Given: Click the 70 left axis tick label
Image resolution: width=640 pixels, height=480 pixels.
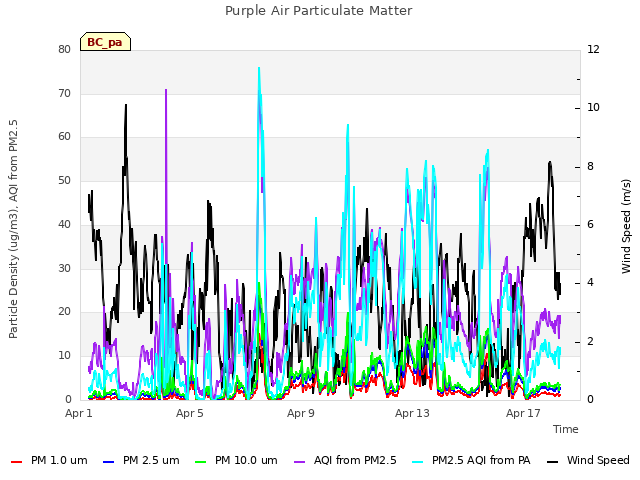Looking at the screenshot, I should click(64, 93).
